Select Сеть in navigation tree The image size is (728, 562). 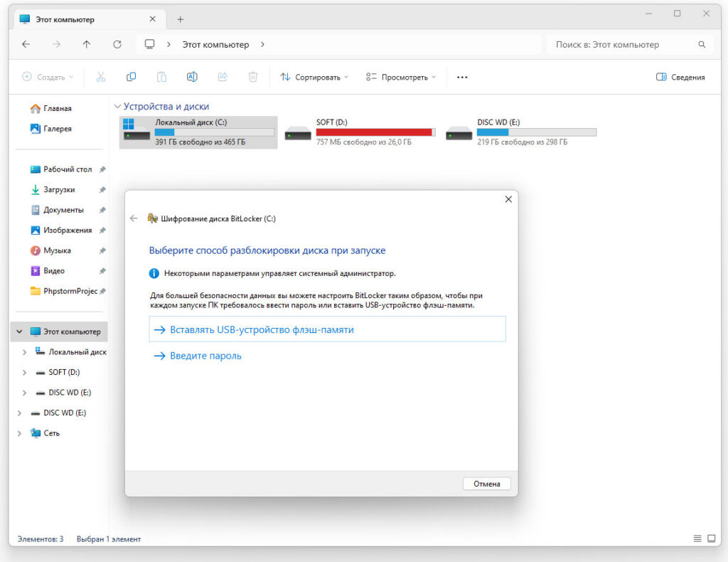coord(45,433)
